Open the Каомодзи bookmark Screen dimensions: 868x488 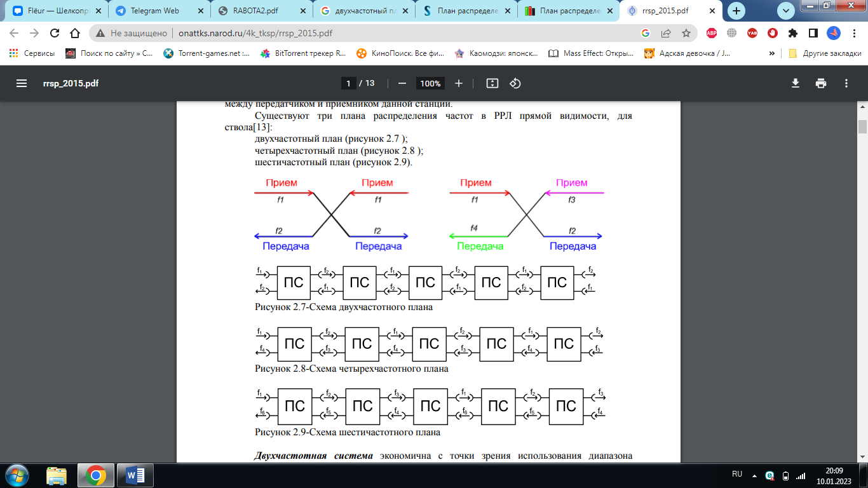[497, 53]
